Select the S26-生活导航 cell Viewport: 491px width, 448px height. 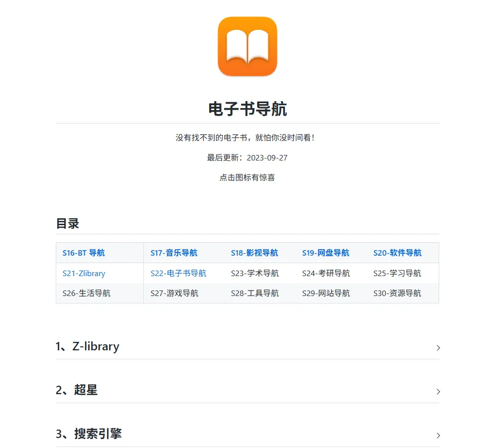[x=87, y=293]
